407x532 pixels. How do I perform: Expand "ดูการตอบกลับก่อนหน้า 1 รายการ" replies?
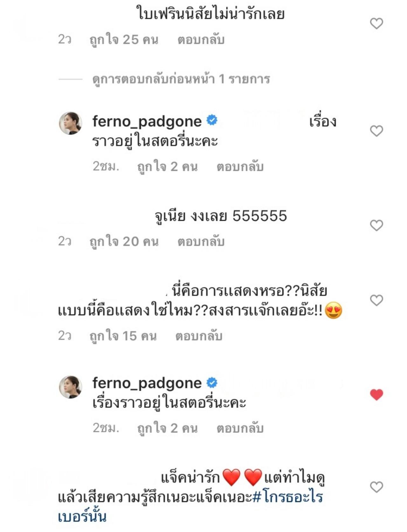pyautogui.click(x=181, y=79)
